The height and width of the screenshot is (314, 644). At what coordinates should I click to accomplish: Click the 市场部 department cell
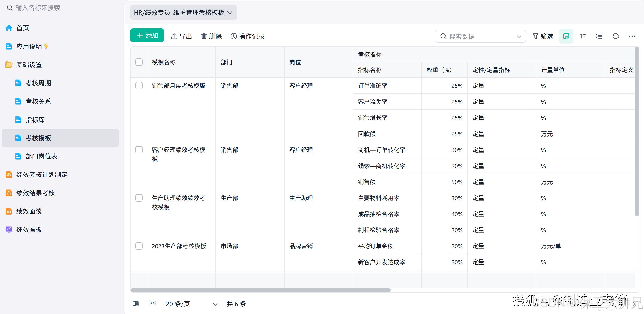coord(250,255)
